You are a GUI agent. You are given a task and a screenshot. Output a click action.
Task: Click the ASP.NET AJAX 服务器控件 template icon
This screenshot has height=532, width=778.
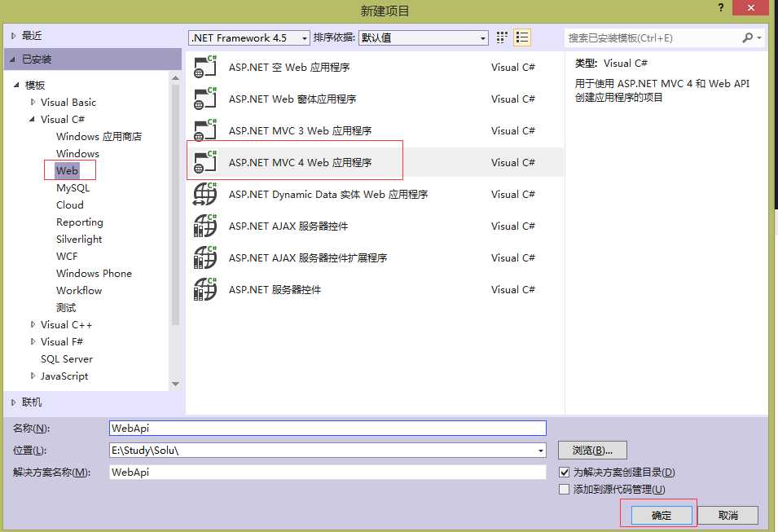(x=205, y=226)
